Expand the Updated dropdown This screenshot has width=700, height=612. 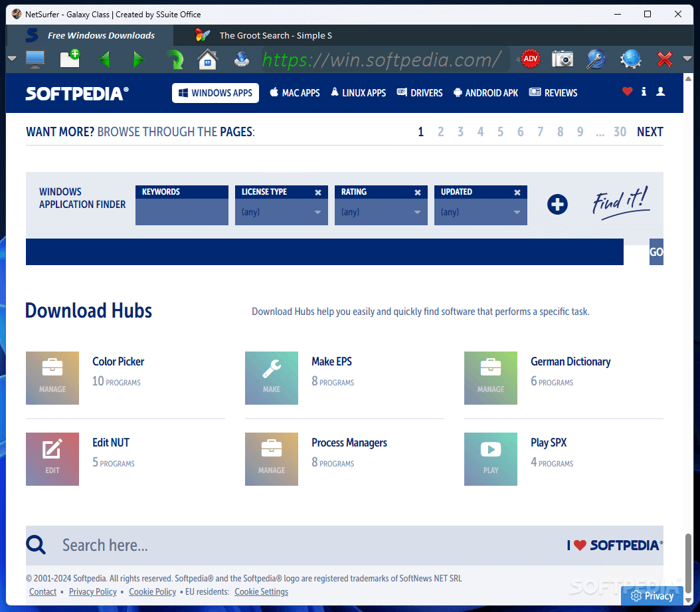(x=480, y=212)
